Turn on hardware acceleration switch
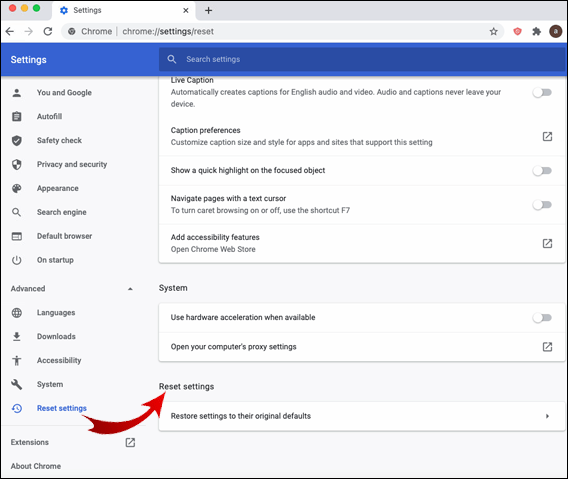The height and width of the screenshot is (479, 568). (x=542, y=318)
